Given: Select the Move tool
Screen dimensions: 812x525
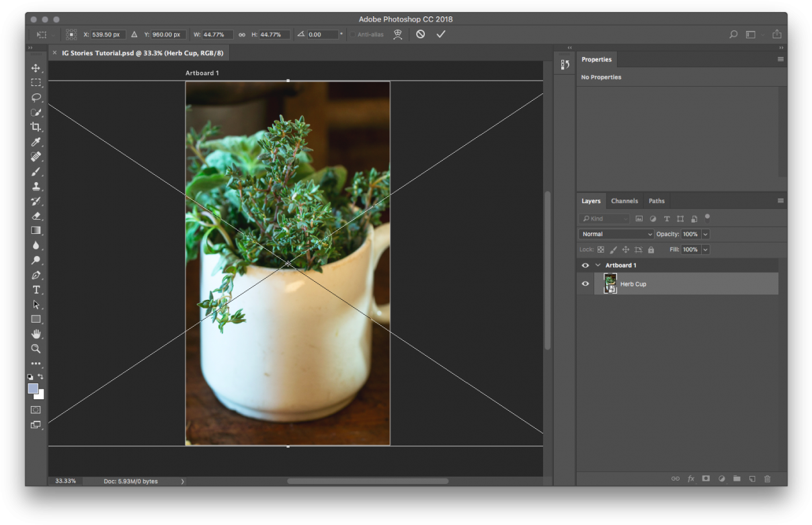Looking at the screenshot, I should pos(36,67).
